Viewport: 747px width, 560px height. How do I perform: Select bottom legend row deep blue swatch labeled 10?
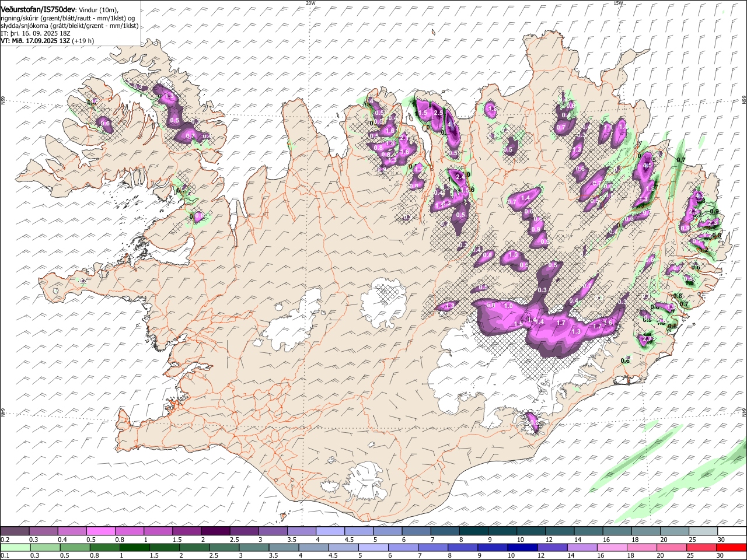click(x=522, y=547)
